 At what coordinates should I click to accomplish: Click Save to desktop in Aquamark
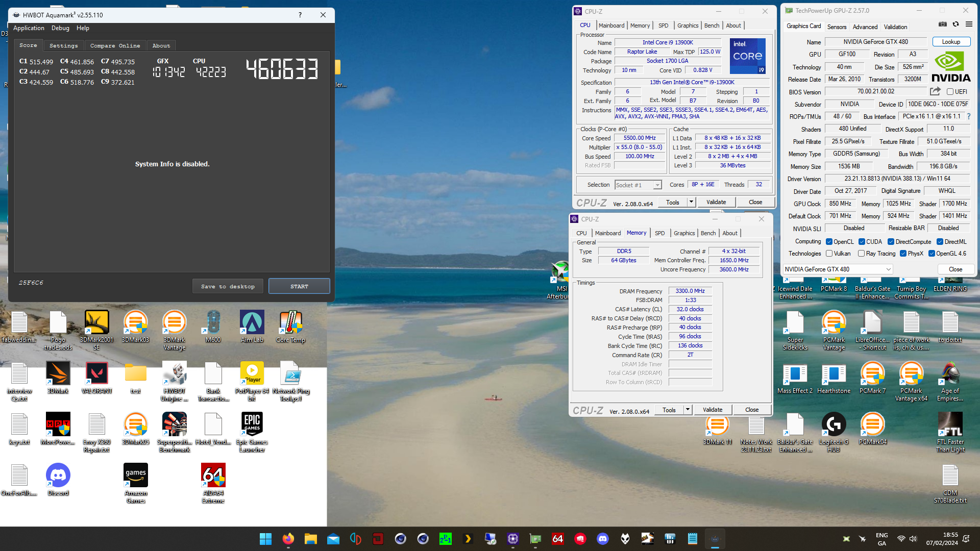228,286
